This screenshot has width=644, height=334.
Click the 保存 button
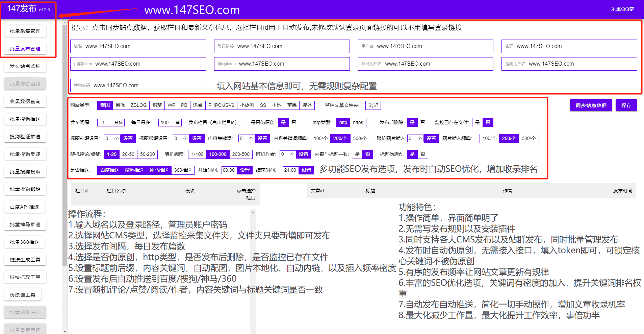point(626,105)
